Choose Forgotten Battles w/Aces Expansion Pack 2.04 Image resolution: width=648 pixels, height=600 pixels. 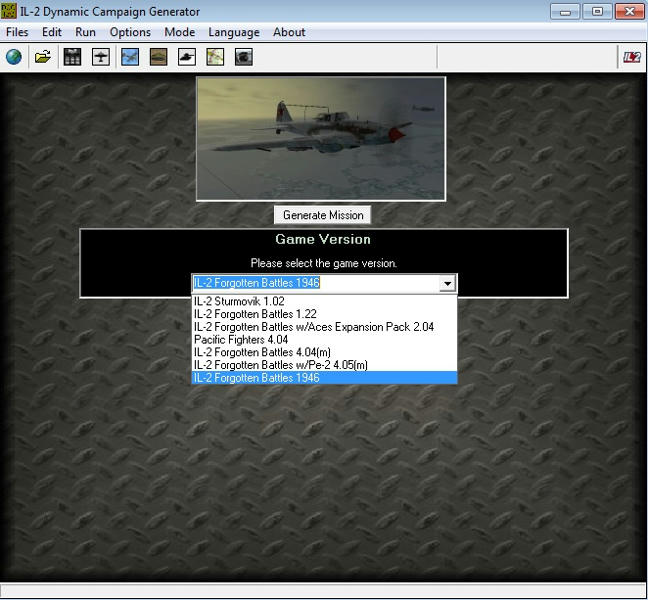click(324, 327)
